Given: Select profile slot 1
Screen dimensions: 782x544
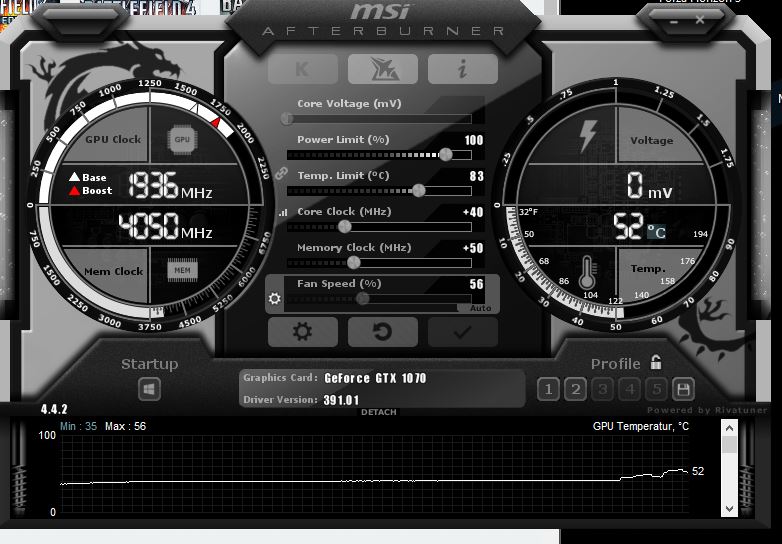Looking at the screenshot, I should (548, 389).
